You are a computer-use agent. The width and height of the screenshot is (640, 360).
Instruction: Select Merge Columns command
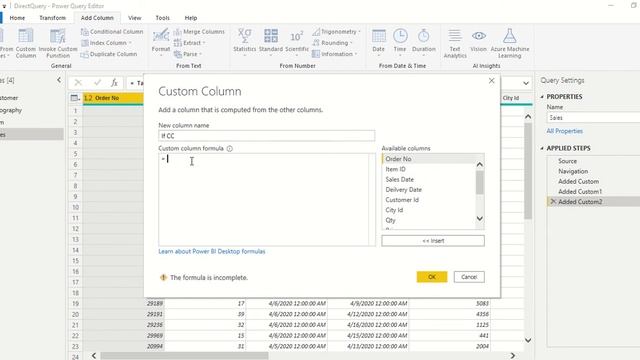point(199,31)
